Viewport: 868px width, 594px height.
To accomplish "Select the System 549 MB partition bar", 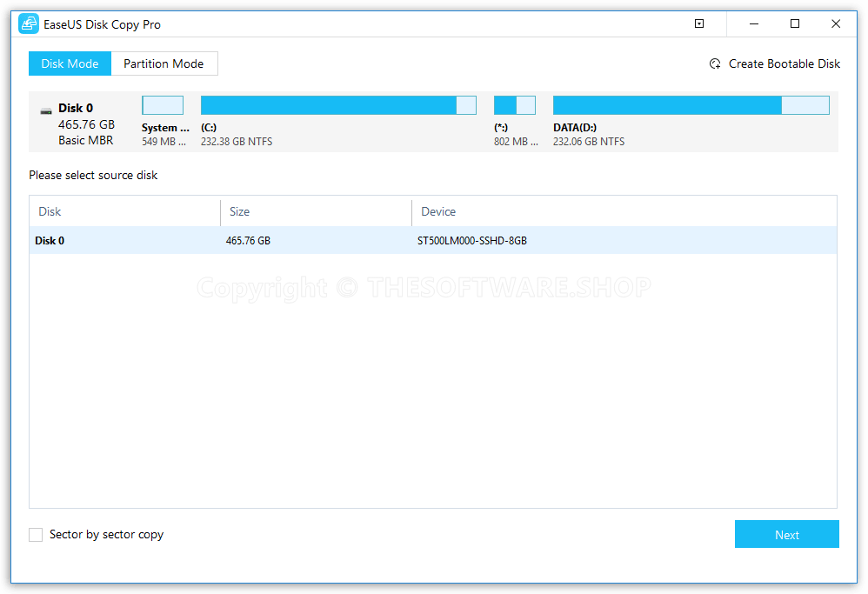I will pyautogui.click(x=163, y=105).
